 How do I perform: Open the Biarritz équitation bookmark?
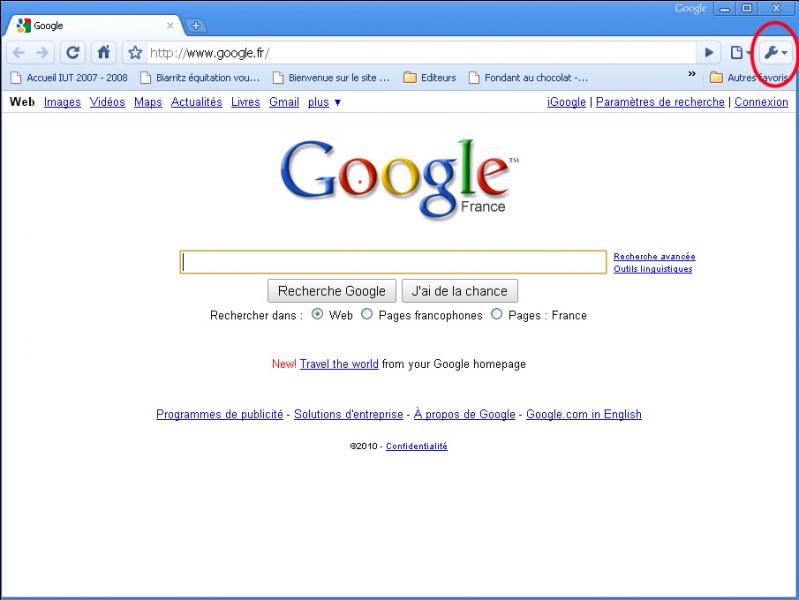[200, 77]
